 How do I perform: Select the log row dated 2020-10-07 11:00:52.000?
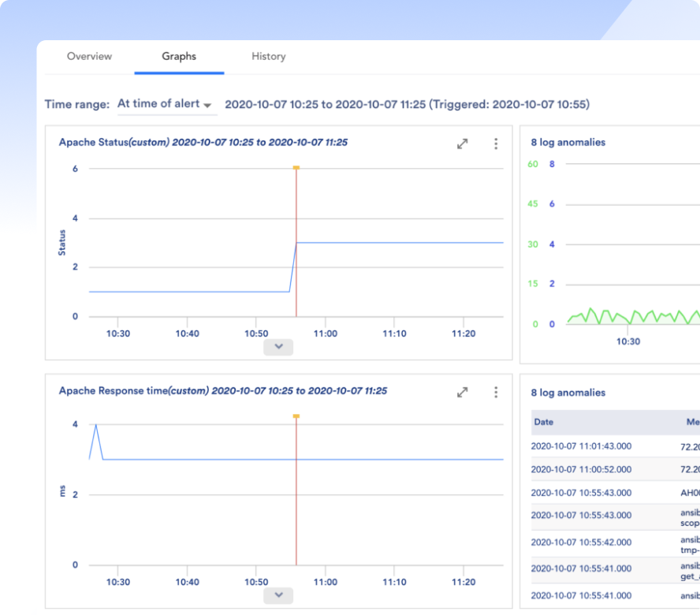615,469
